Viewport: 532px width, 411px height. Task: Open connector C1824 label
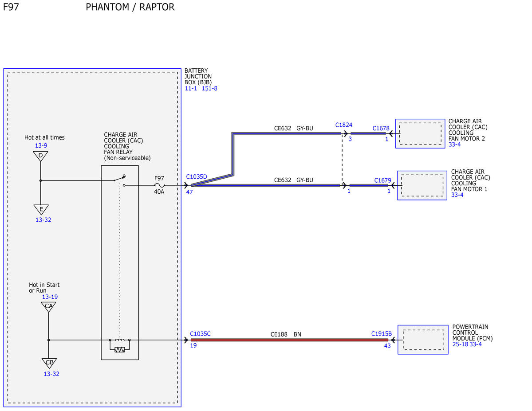click(x=344, y=125)
